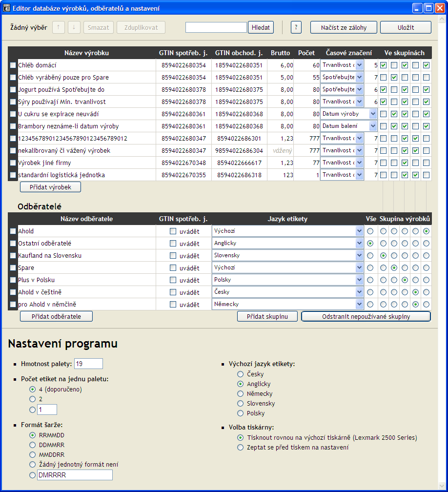Click product name Sýry používají Min. trvanlivost

pyautogui.click(x=62, y=102)
